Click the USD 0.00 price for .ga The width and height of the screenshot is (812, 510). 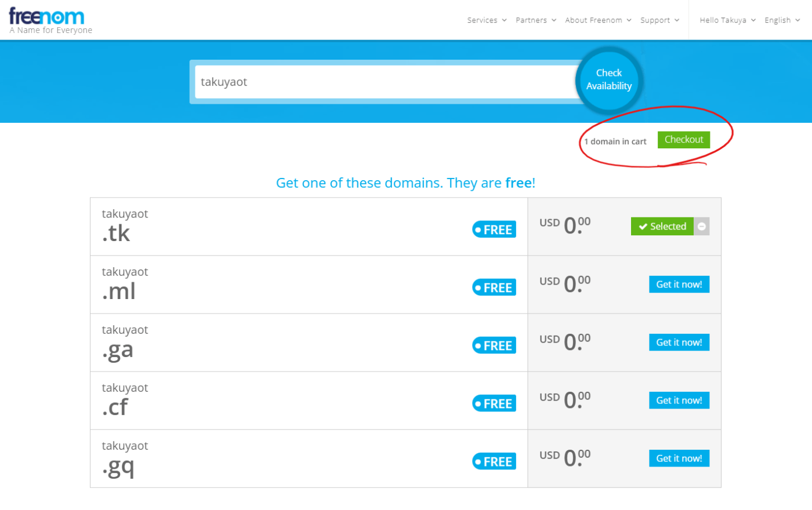(x=565, y=341)
